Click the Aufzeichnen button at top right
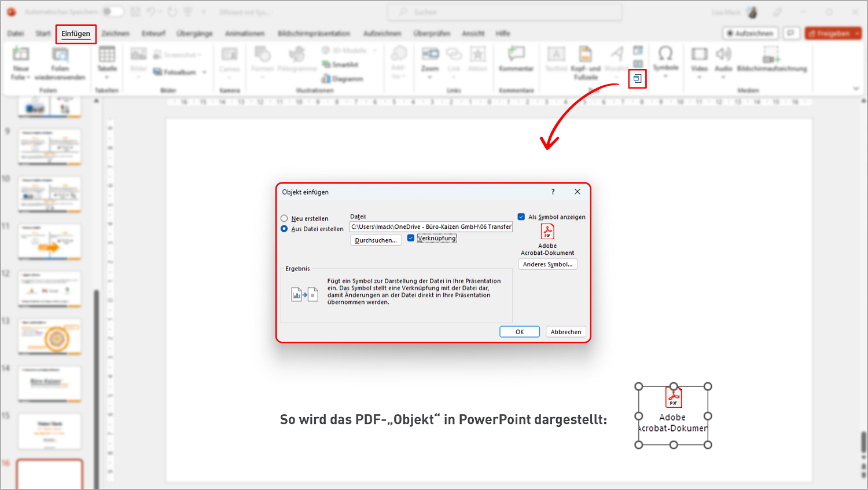This screenshot has width=868, height=490. 750,34
